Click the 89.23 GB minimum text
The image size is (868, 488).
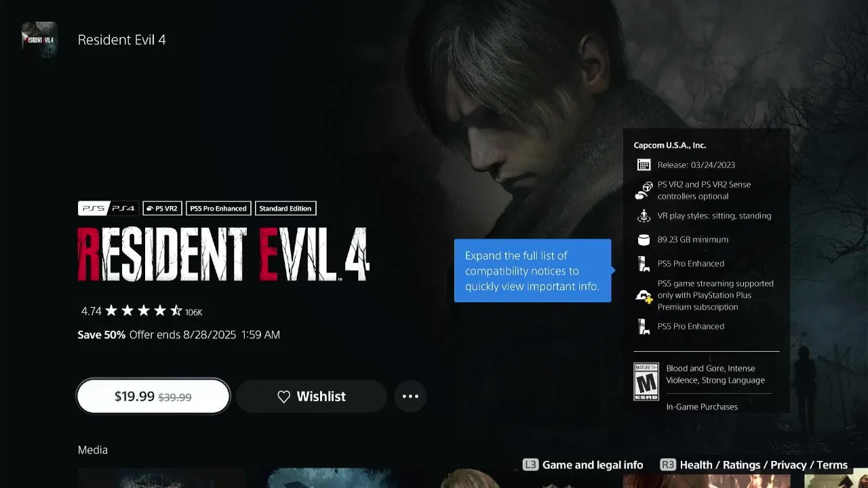[x=693, y=239]
